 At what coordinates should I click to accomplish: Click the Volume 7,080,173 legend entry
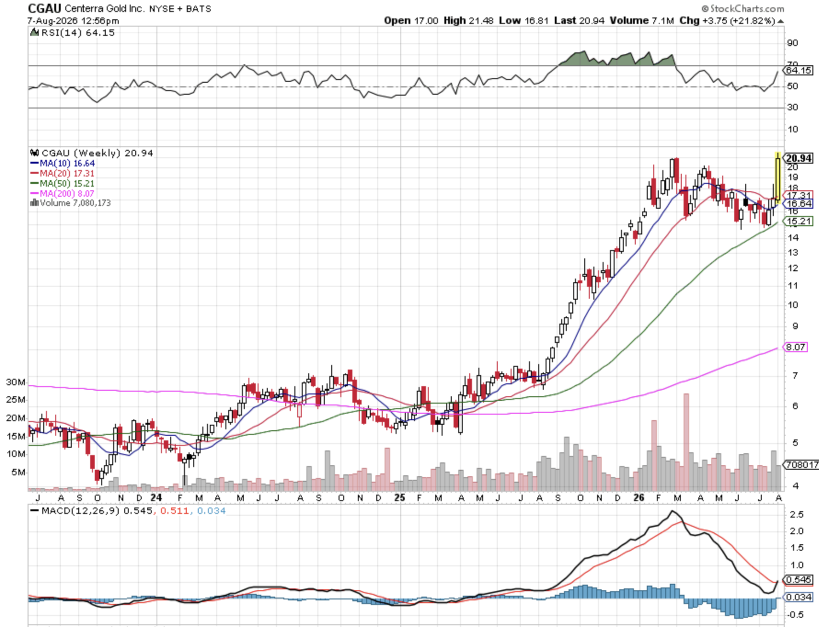75,203
